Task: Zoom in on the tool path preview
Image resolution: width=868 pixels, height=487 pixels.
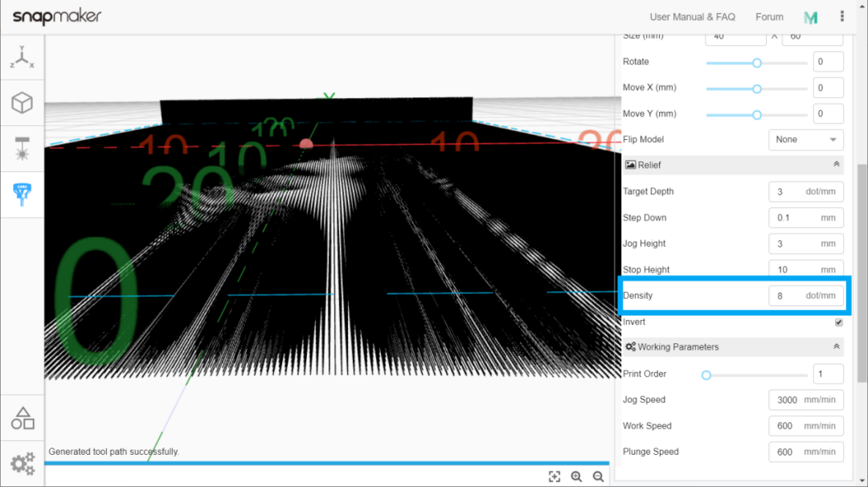Action: 576,477
